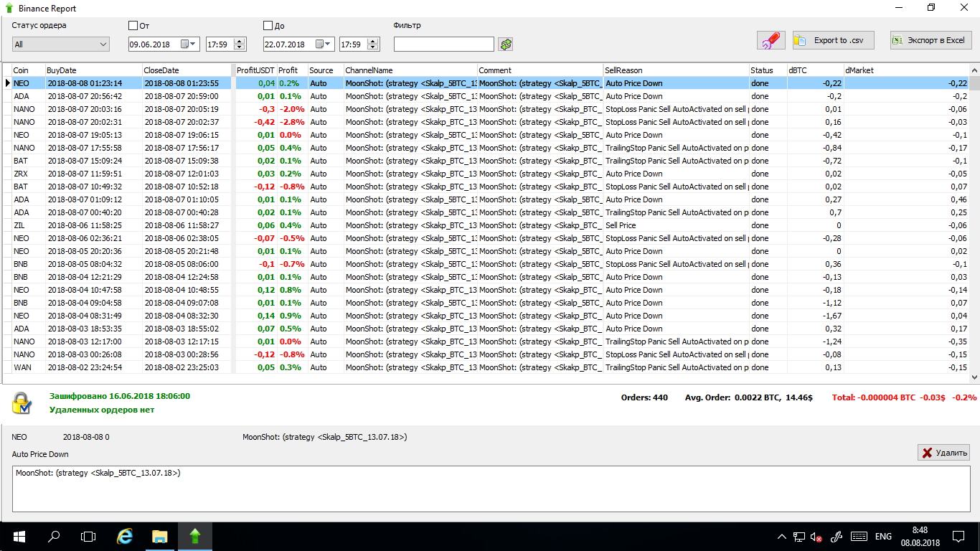Sort by the CloseDate column header

point(188,70)
